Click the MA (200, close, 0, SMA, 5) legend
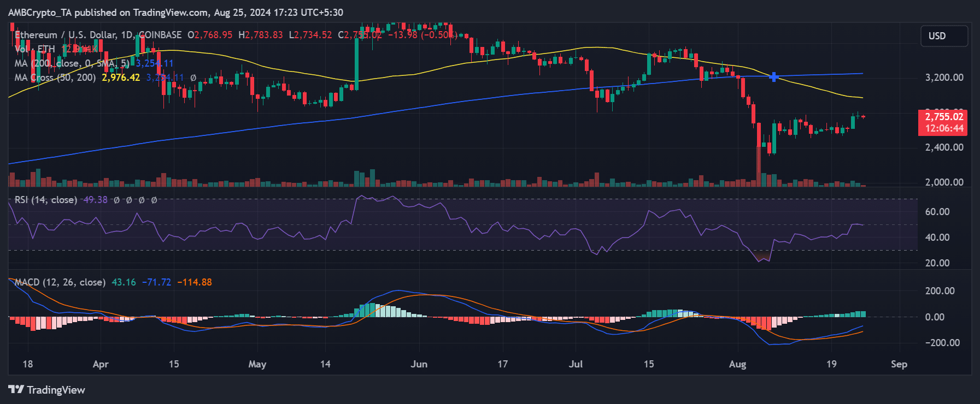The width and height of the screenshot is (980, 404). pyautogui.click(x=72, y=63)
